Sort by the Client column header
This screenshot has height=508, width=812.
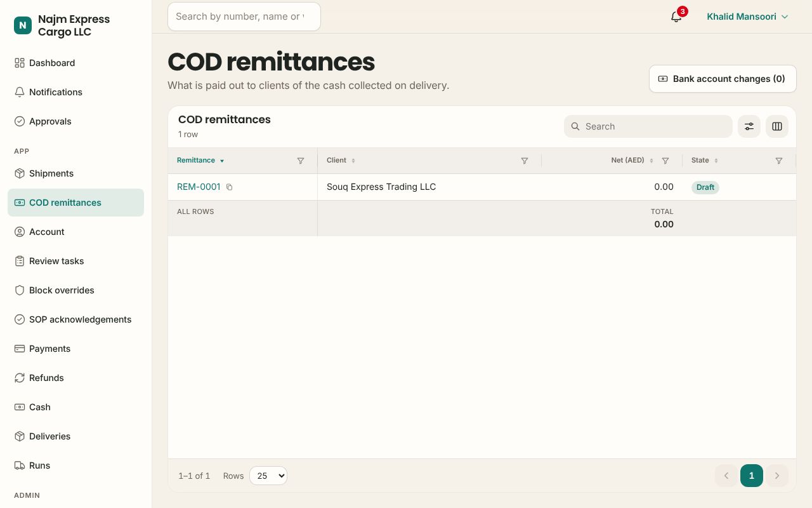(x=341, y=161)
